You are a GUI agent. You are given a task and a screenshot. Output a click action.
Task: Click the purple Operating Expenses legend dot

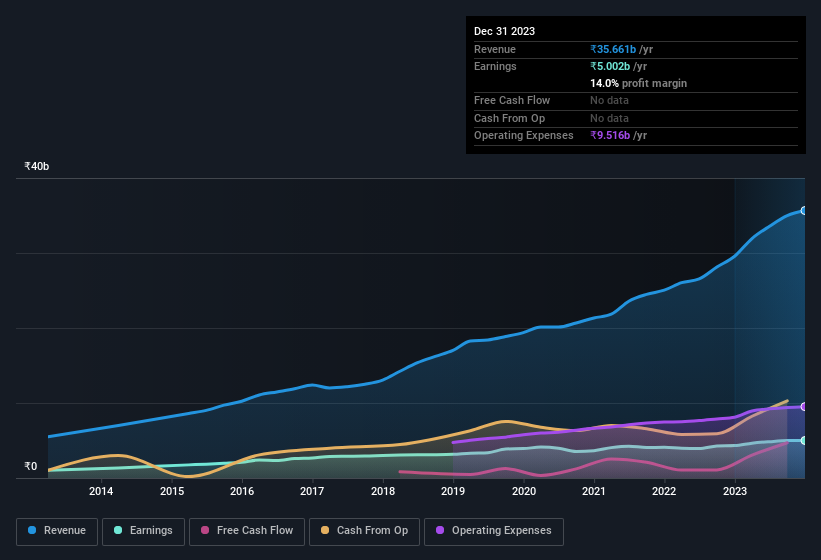pyautogui.click(x=440, y=530)
